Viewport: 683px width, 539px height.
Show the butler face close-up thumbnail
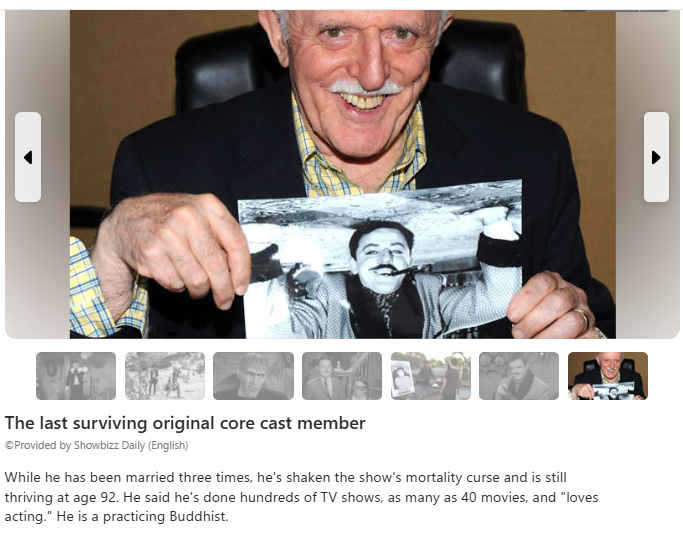click(x=254, y=376)
